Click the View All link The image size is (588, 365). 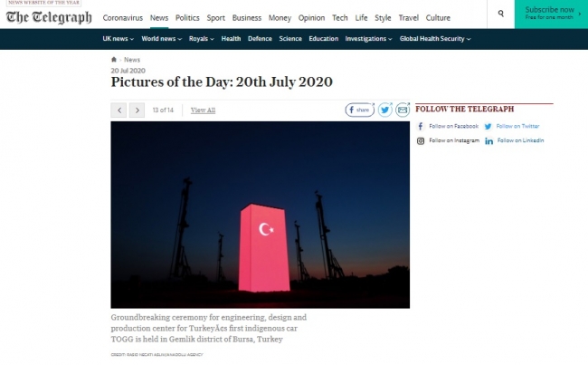[203, 110]
